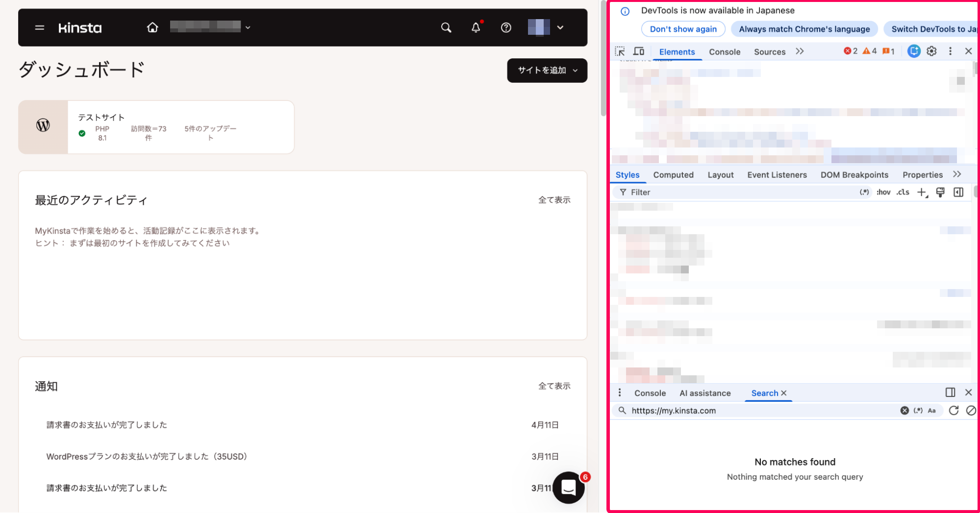The width and height of the screenshot is (980, 513).
Task: Select the Event Listeners tab
Action: (777, 175)
